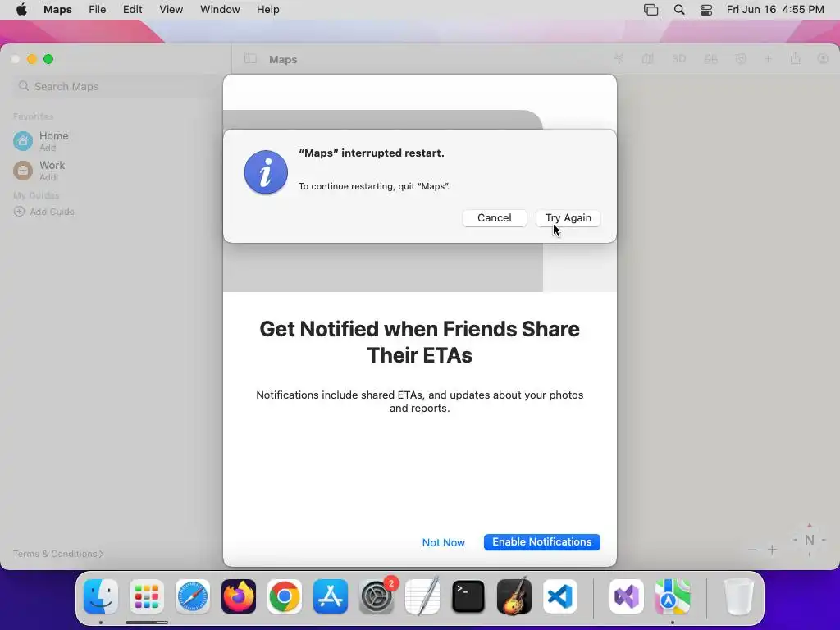
Task: Click the date and time display
Action: pos(774,10)
